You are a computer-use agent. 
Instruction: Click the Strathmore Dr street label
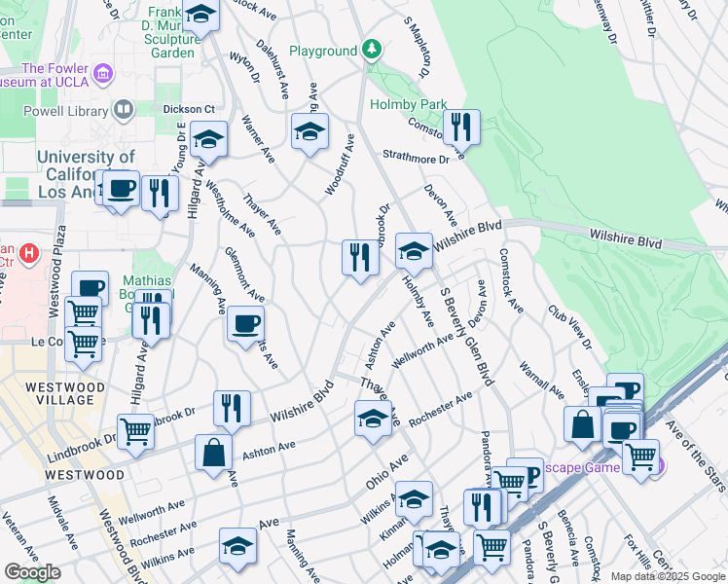[x=416, y=157]
